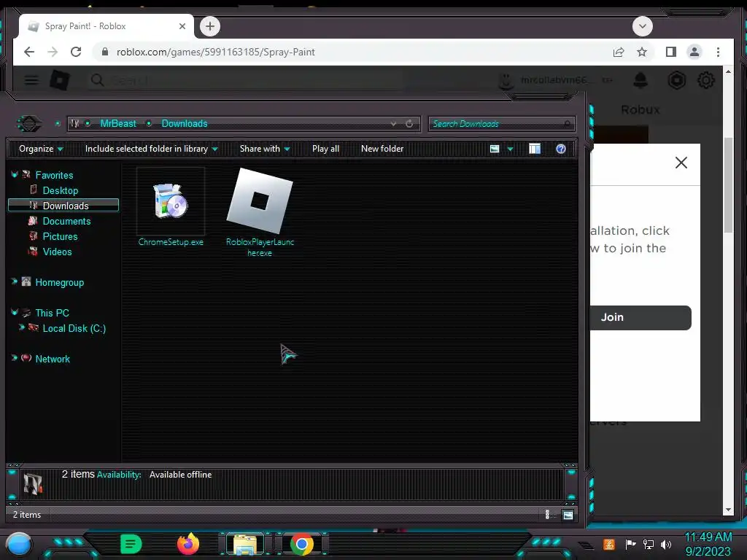
Task: Share this page icon in Chrome
Action: click(x=619, y=52)
